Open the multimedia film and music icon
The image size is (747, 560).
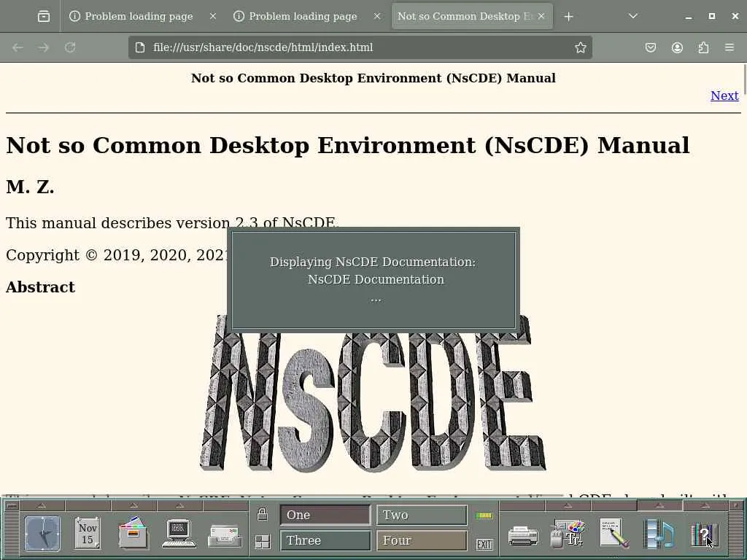(x=659, y=533)
